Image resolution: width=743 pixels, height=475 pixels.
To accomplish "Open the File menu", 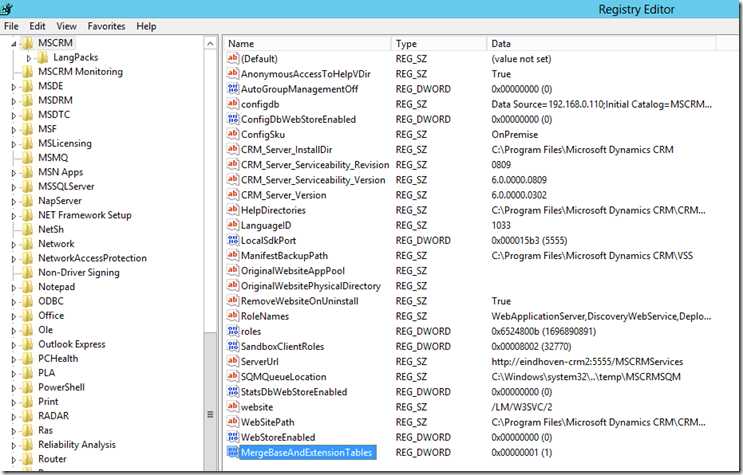I will click(x=11, y=26).
